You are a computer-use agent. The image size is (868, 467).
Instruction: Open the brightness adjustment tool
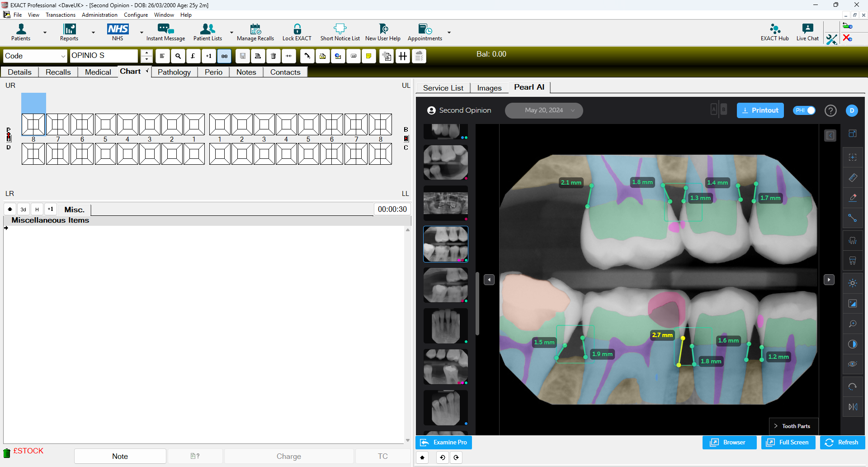[853, 283]
